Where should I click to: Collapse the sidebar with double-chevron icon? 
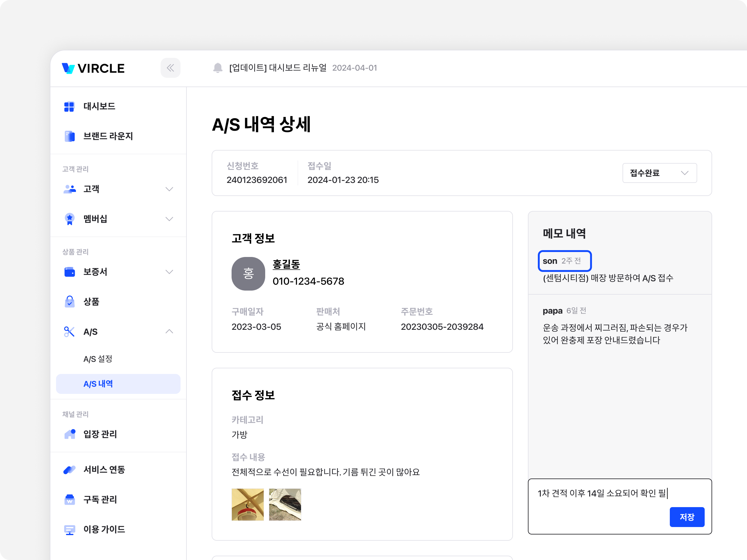click(x=170, y=68)
